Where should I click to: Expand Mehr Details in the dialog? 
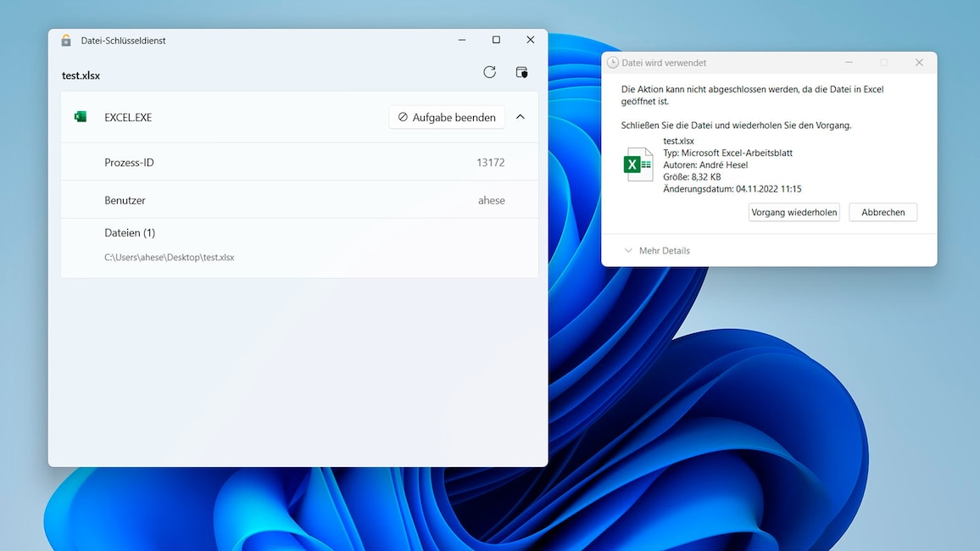click(657, 251)
